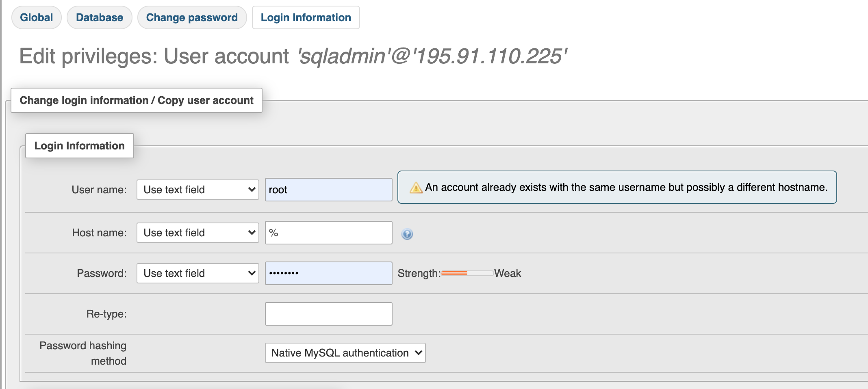
Task: Click the Host name help icon
Action: (x=407, y=234)
